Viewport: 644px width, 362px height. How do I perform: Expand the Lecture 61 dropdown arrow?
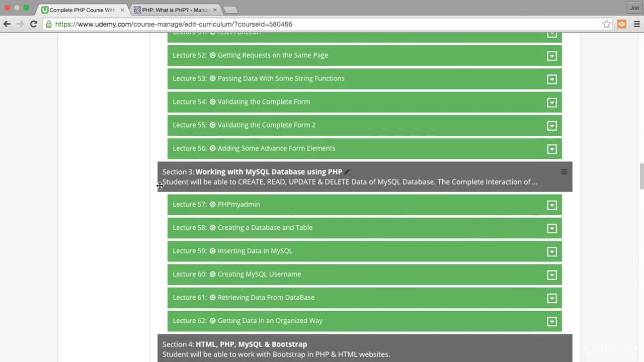[x=552, y=298]
